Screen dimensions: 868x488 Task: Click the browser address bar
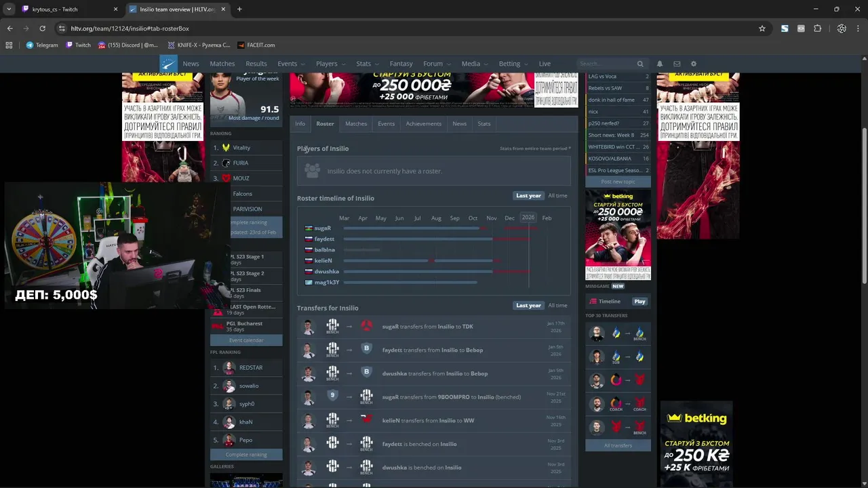tap(407, 28)
